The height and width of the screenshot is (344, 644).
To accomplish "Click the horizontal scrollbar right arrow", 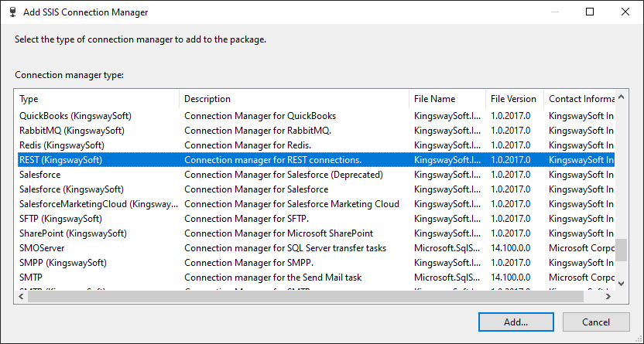I will [x=608, y=296].
